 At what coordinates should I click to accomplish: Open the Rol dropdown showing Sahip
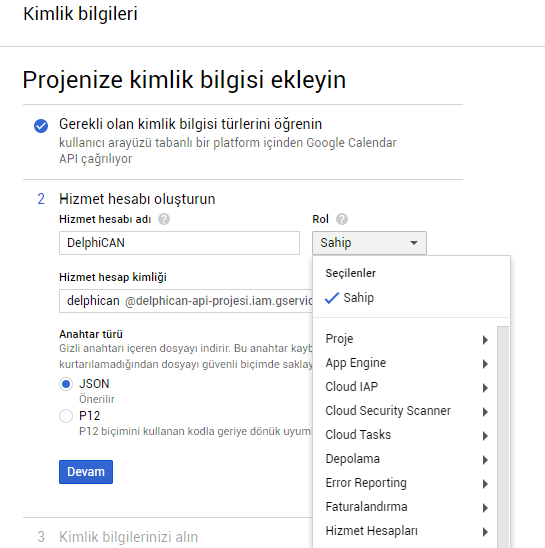click(x=369, y=243)
